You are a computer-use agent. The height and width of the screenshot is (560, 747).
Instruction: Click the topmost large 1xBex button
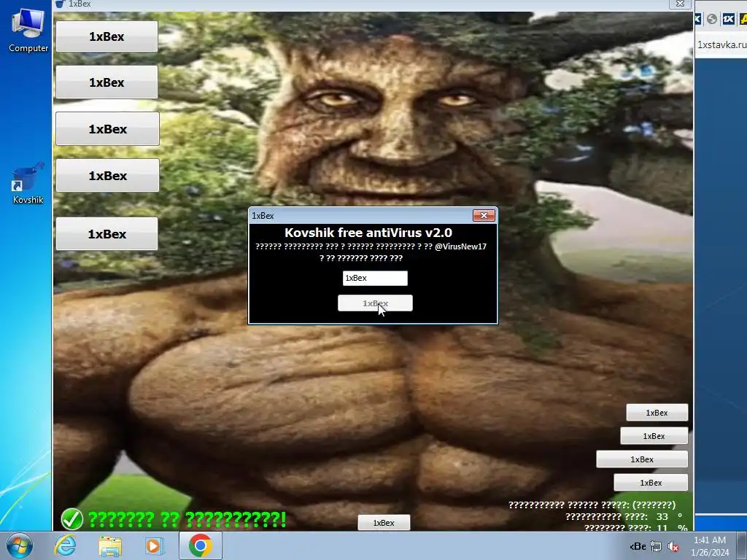107,36
